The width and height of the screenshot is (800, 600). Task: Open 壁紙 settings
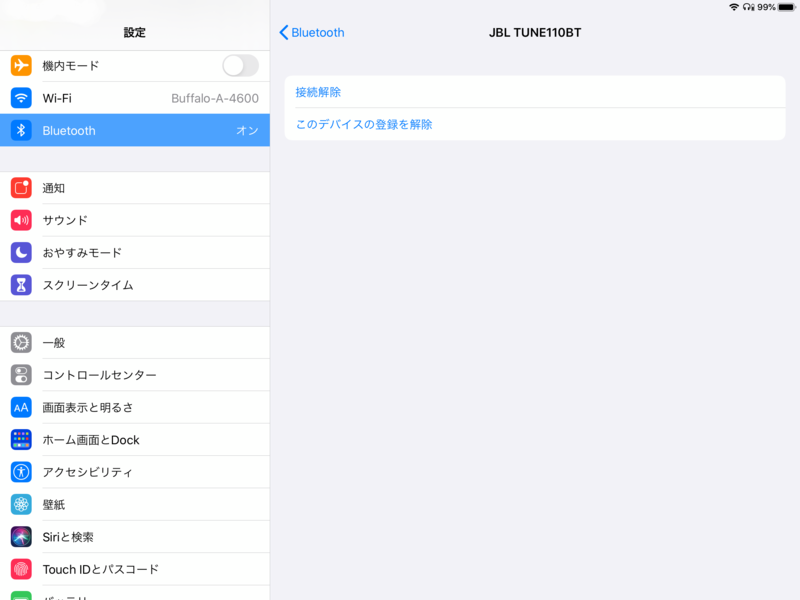(x=135, y=504)
